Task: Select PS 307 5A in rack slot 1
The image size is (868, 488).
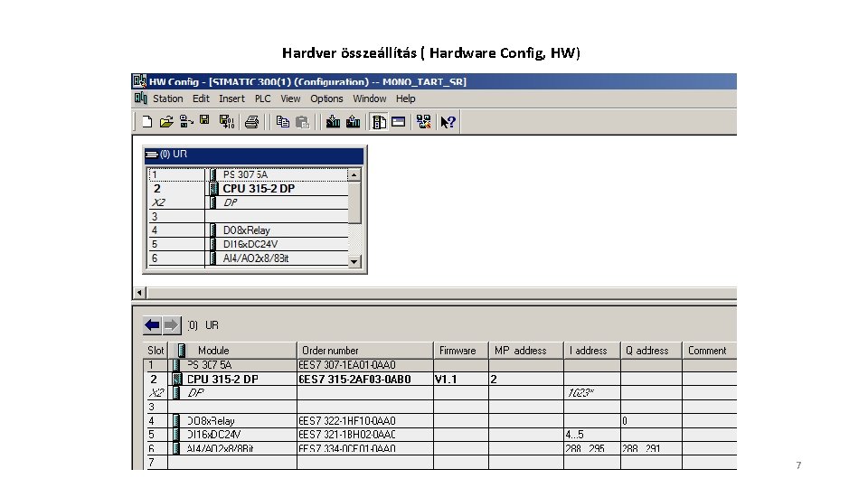Action: (x=248, y=174)
